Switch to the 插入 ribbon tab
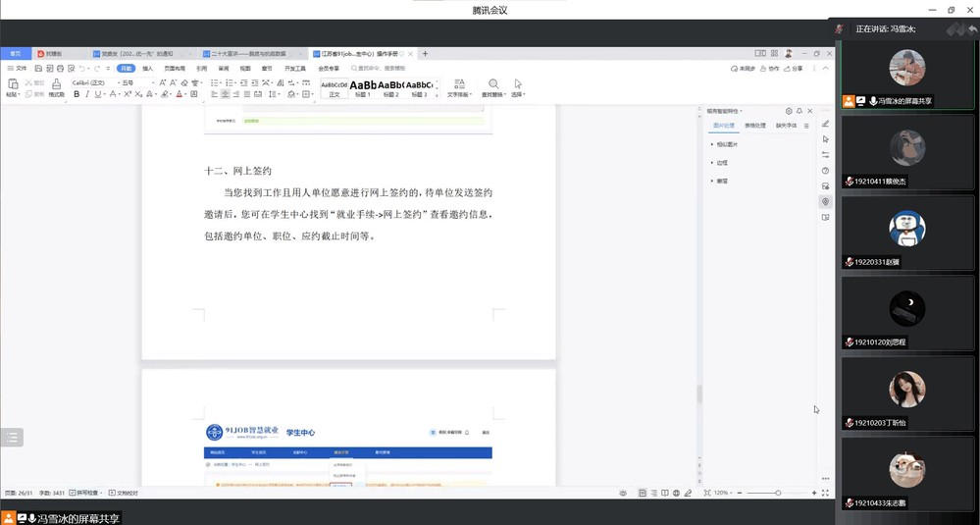The width and height of the screenshot is (980, 525). [148, 69]
